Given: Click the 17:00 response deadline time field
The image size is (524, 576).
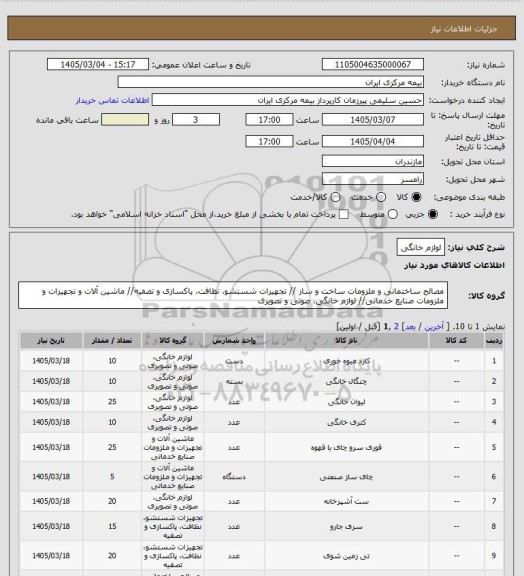Looking at the screenshot, I should click(269, 120).
